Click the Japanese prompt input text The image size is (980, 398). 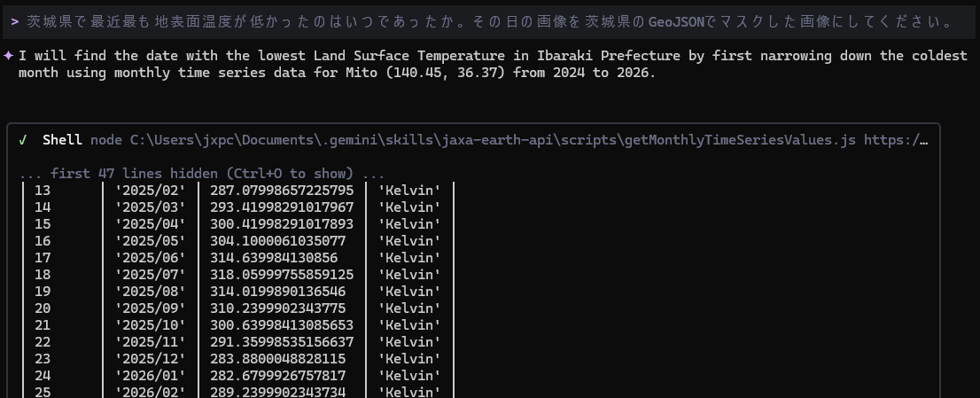(x=488, y=20)
